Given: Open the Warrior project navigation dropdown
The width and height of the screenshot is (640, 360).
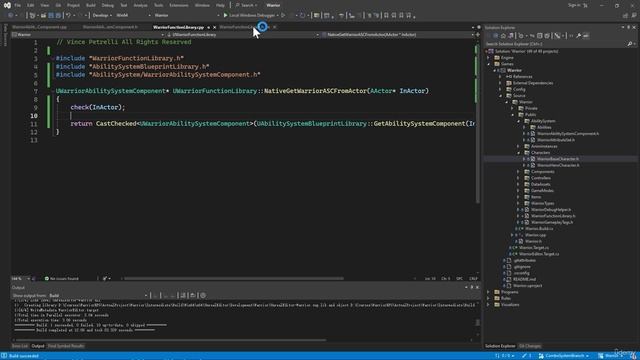Looking at the screenshot, I should tap(88, 35).
